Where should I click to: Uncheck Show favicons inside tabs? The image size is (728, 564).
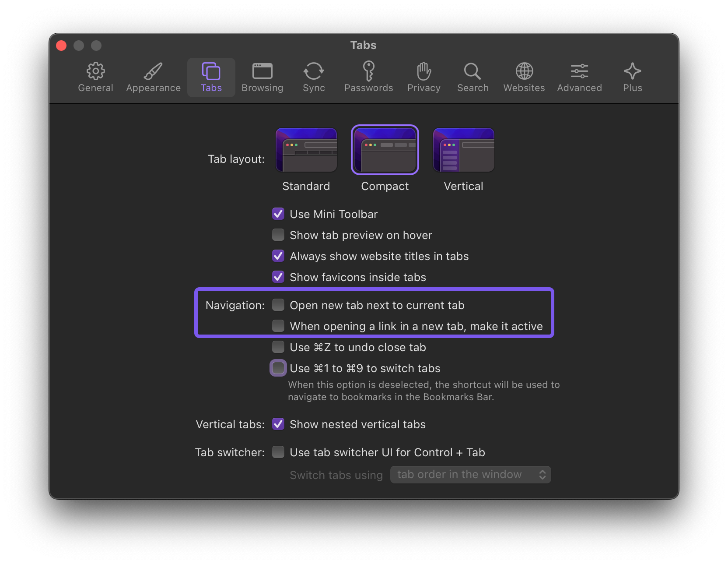278,277
